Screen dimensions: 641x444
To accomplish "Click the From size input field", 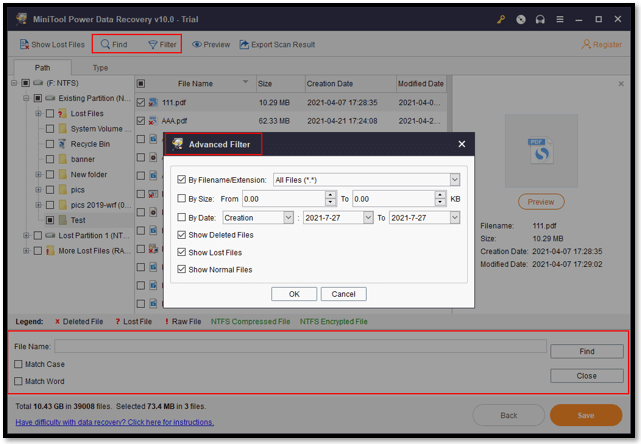I will (284, 199).
